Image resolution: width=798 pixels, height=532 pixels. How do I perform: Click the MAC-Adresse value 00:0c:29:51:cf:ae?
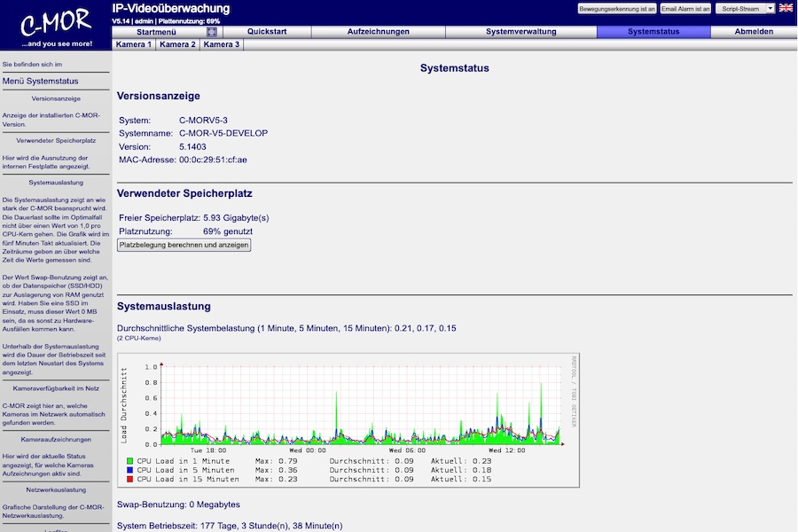(x=213, y=160)
